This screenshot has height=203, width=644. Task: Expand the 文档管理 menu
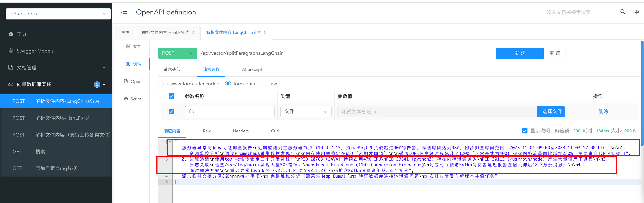pyautogui.click(x=104, y=67)
